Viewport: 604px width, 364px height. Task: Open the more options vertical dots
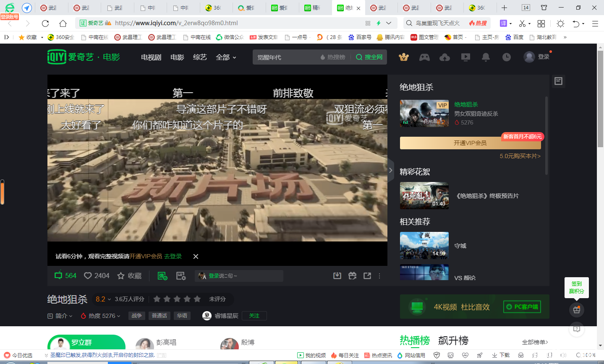point(379,276)
